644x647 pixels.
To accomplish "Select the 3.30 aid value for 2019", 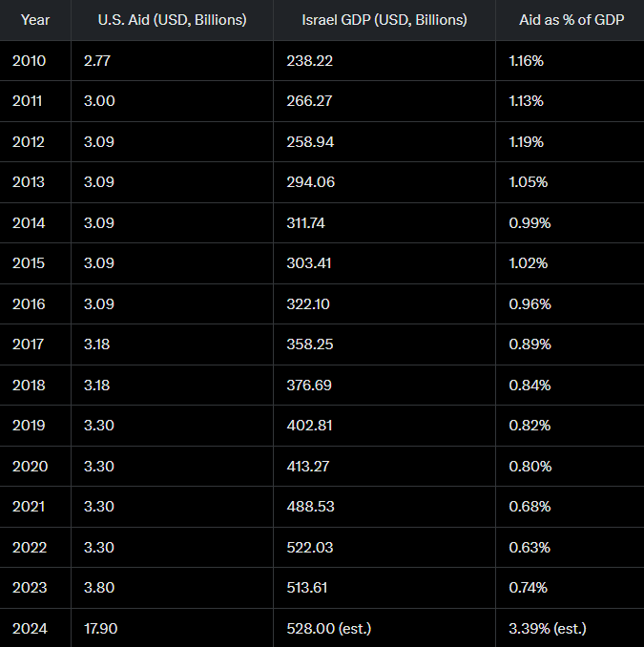I will pyautogui.click(x=98, y=425).
